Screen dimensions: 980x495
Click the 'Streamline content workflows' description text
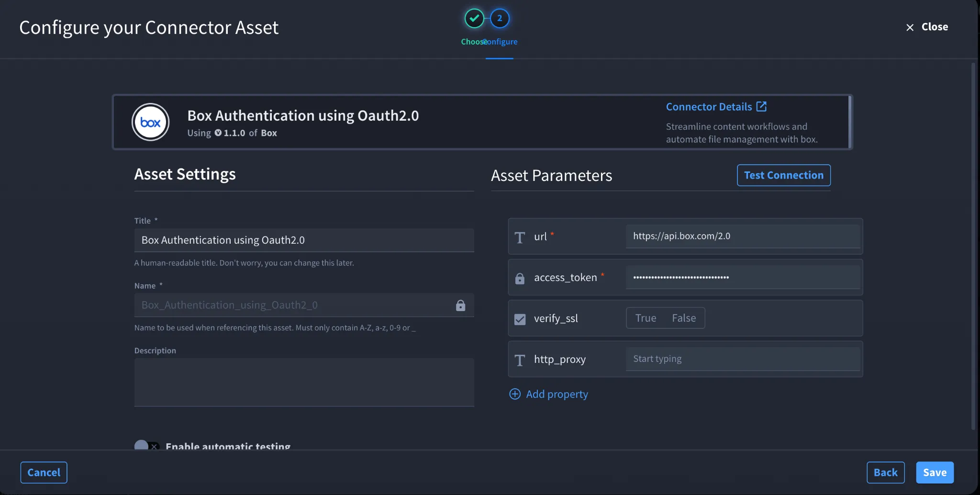[742, 133]
